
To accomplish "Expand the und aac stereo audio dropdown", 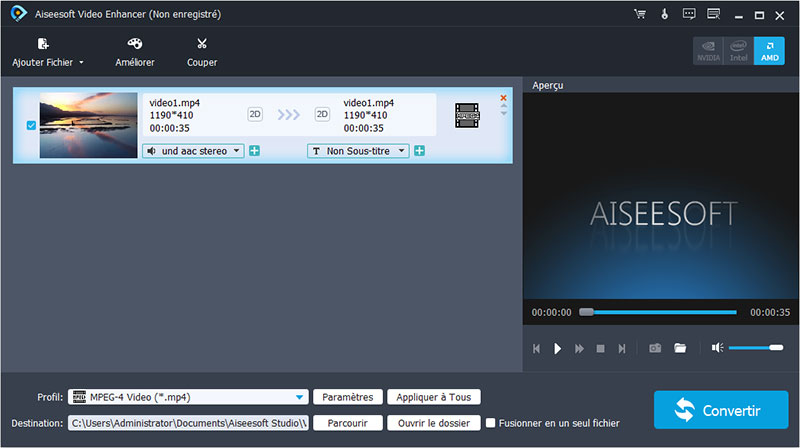I will 193,151.
